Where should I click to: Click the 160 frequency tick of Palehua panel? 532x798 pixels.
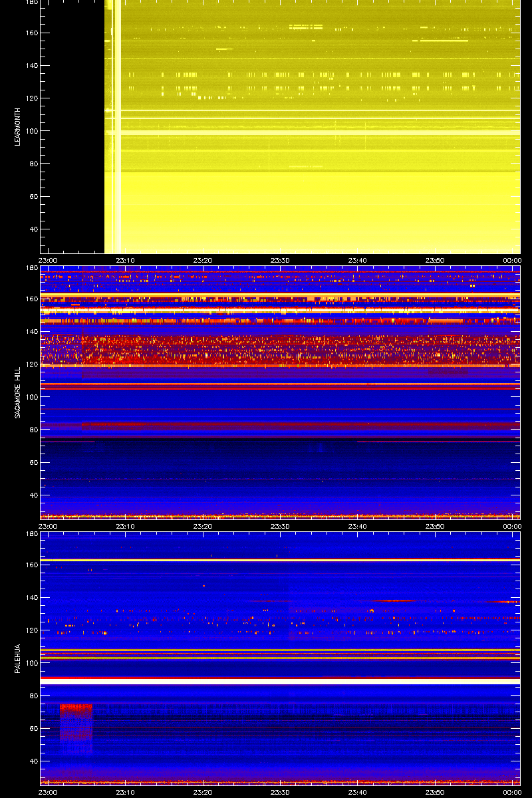(x=31, y=565)
